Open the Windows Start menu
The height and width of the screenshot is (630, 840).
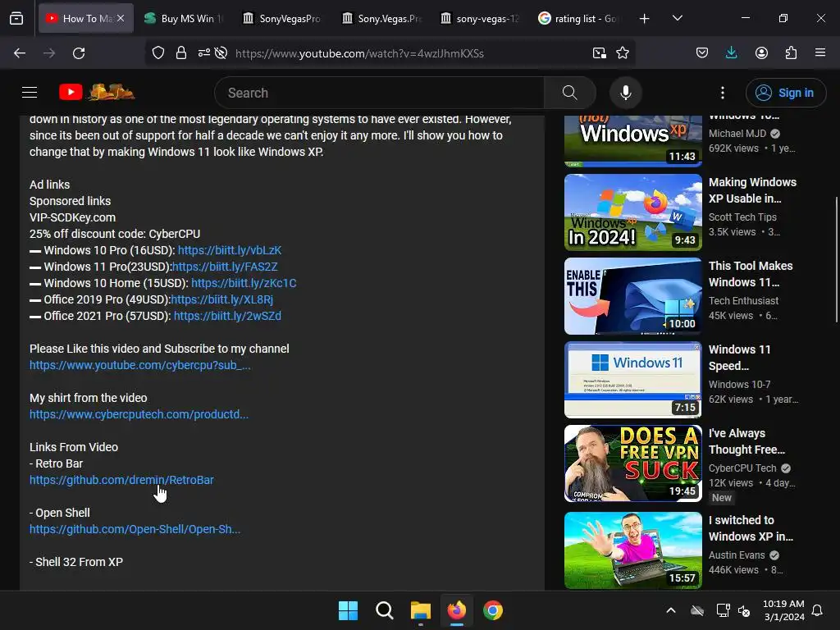[x=348, y=610]
